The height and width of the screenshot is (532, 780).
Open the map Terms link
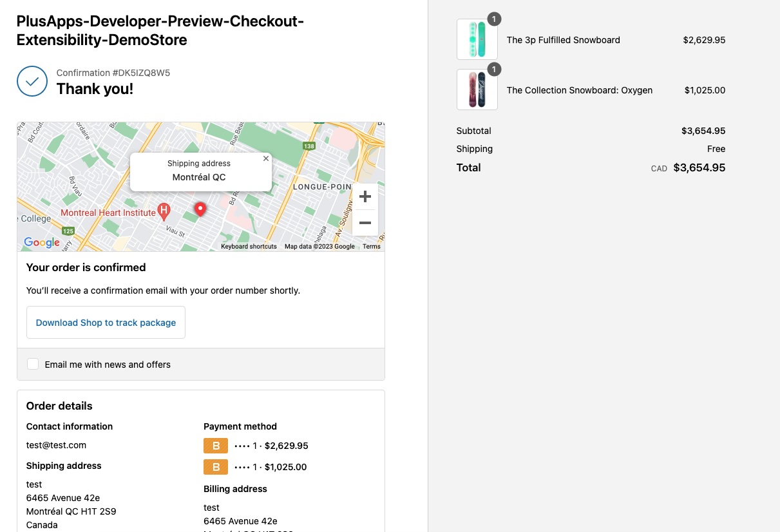[372, 247]
